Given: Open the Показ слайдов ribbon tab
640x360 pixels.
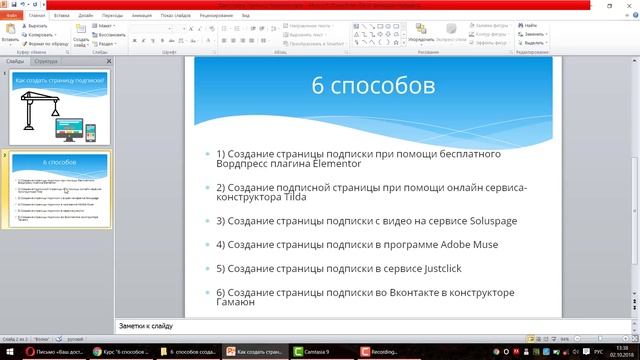Looking at the screenshot, I should (x=176, y=16).
